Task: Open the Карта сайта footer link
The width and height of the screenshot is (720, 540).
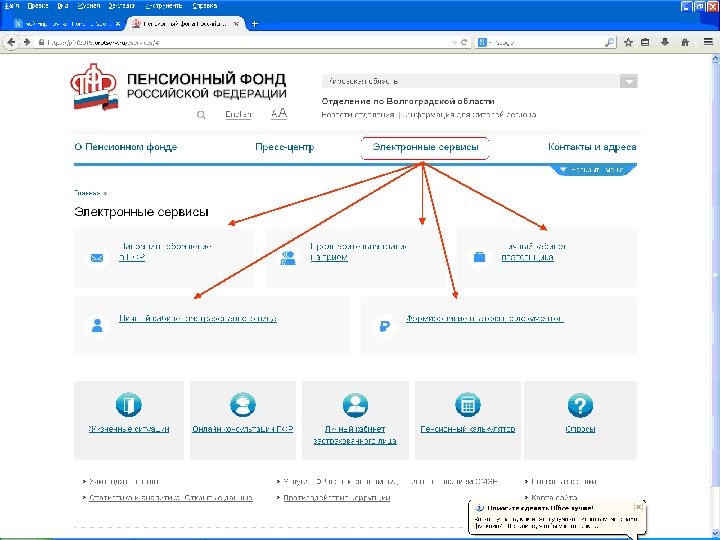Action: tap(554, 498)
